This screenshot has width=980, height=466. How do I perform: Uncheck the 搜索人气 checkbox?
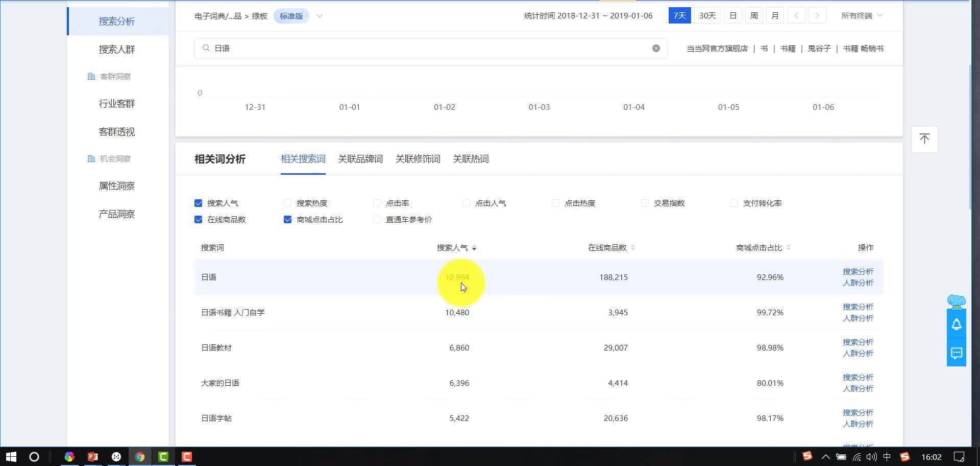199,203
